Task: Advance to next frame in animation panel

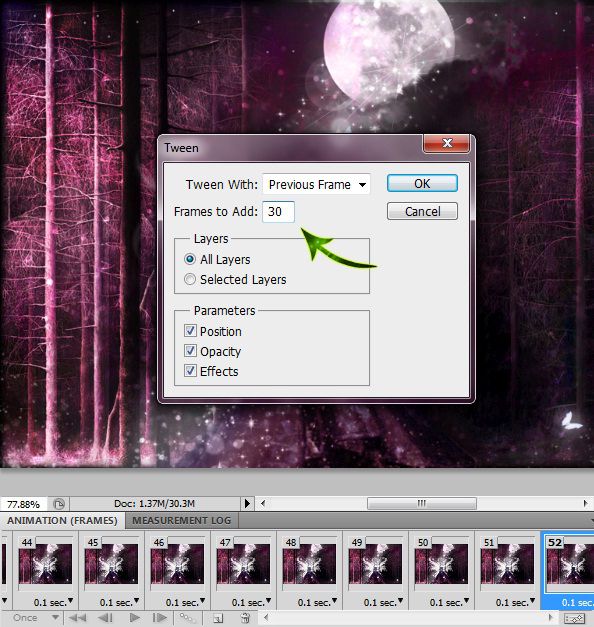Action: [x=159, y=618]
